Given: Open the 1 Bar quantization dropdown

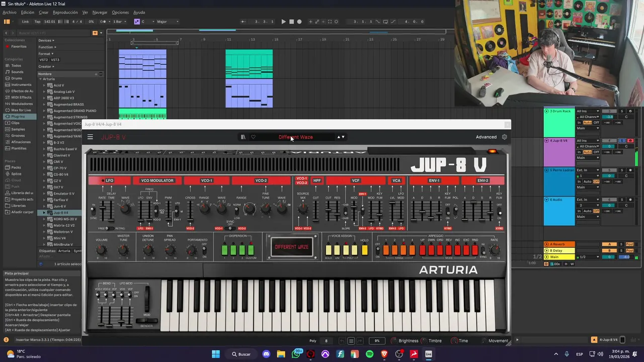Looking at the screenshot, I should point(119,22).
